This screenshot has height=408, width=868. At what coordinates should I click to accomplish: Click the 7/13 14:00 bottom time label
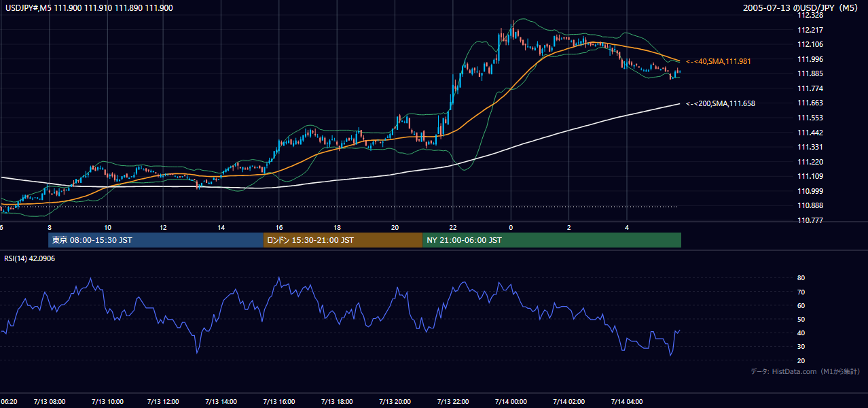tap(223, 402)
